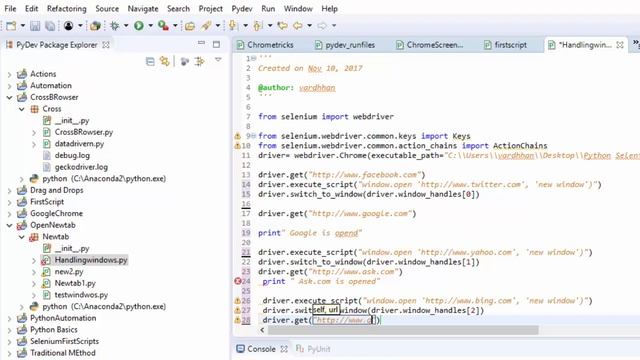The width and height of the screenshot is (640, 360).
Task: Toggle Link with Editor in Package Explorer
Action: coord(165,62)
